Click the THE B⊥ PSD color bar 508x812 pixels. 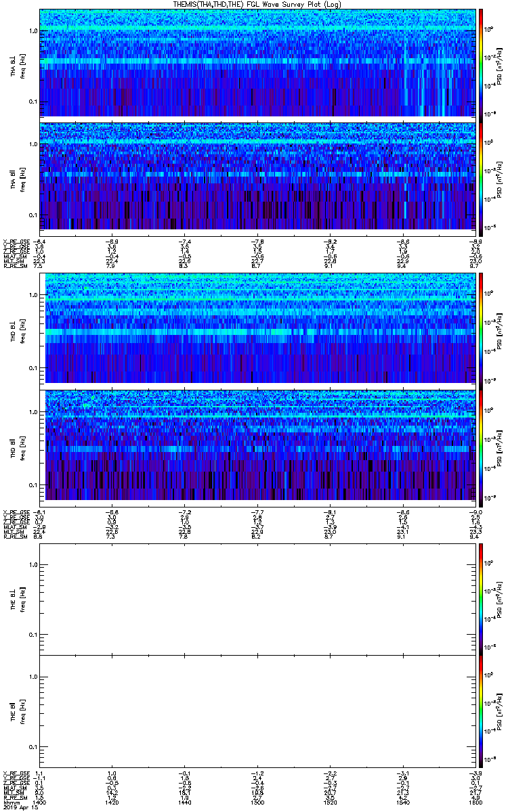pos(481,599)
